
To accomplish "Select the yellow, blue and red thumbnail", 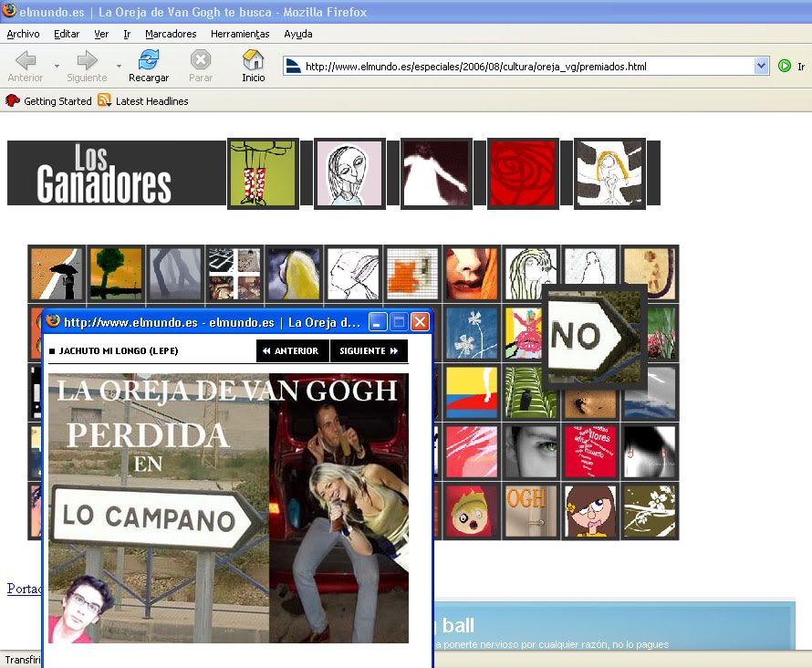I will (x=472, y=392).
